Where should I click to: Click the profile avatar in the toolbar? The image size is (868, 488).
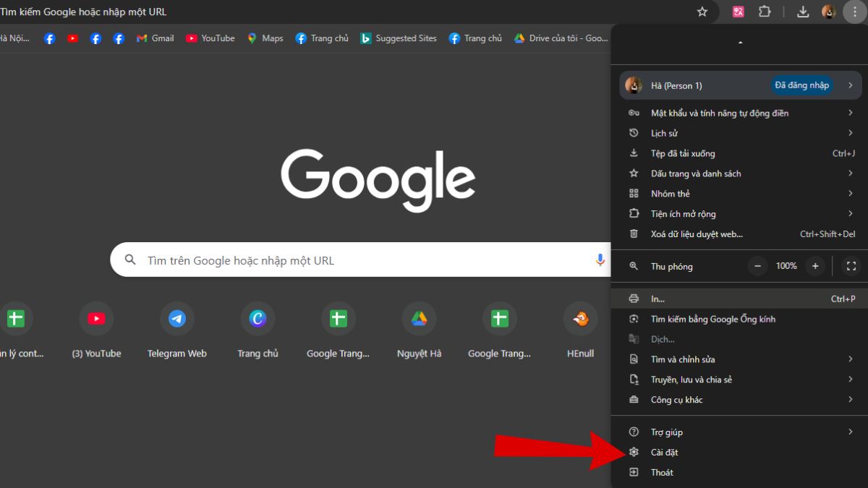pyautogui.click(x=829, y=12)
